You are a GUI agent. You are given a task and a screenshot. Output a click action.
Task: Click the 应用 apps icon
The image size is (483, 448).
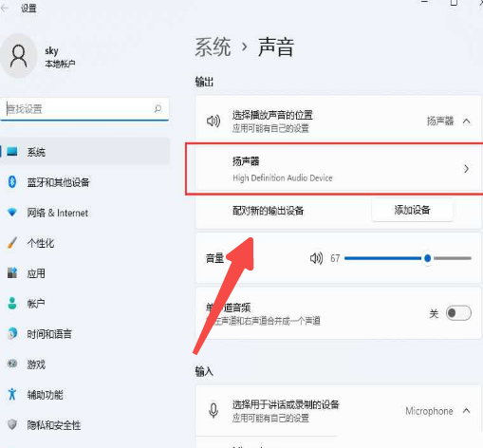click(12, 272)
